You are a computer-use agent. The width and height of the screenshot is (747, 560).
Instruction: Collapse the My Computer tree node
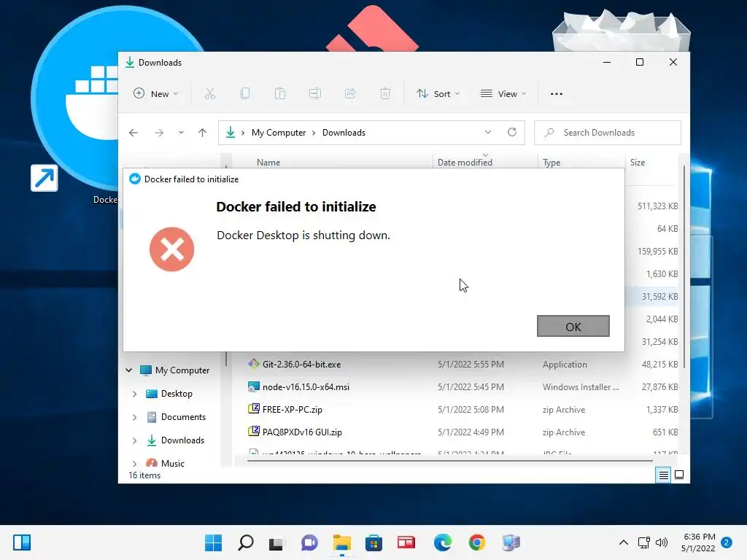[x=128, y=370]
